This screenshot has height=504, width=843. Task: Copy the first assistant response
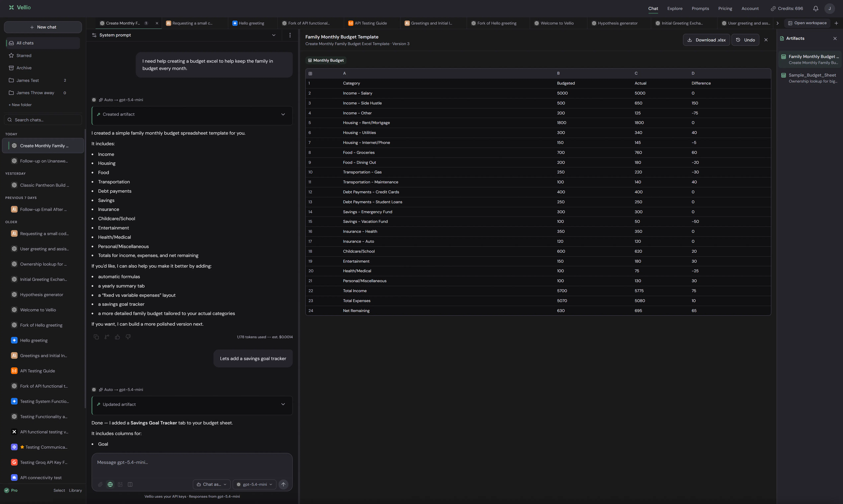click(96, 337)
